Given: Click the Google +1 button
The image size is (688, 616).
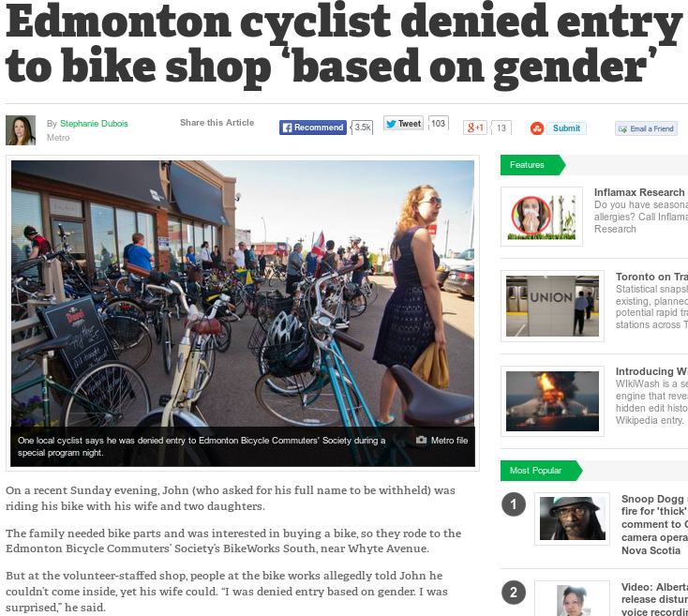Looking at the screenshot, I should tap(474, 128).
